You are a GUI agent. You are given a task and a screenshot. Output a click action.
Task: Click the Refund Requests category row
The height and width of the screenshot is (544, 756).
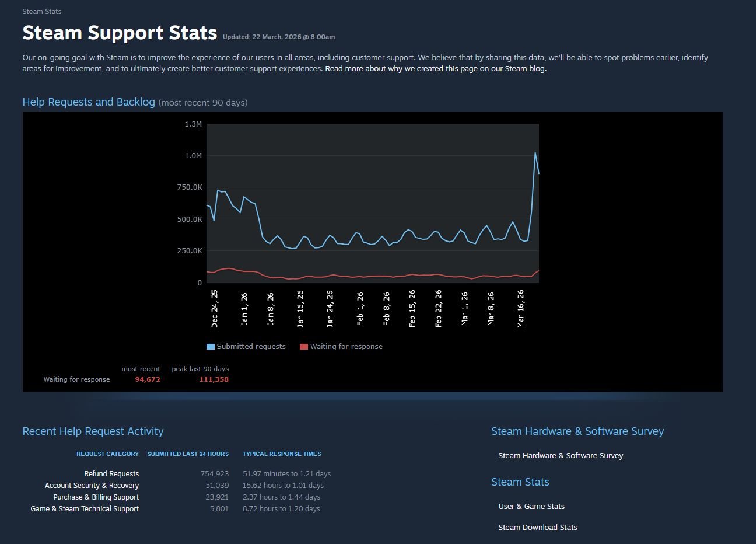[111, 474]
